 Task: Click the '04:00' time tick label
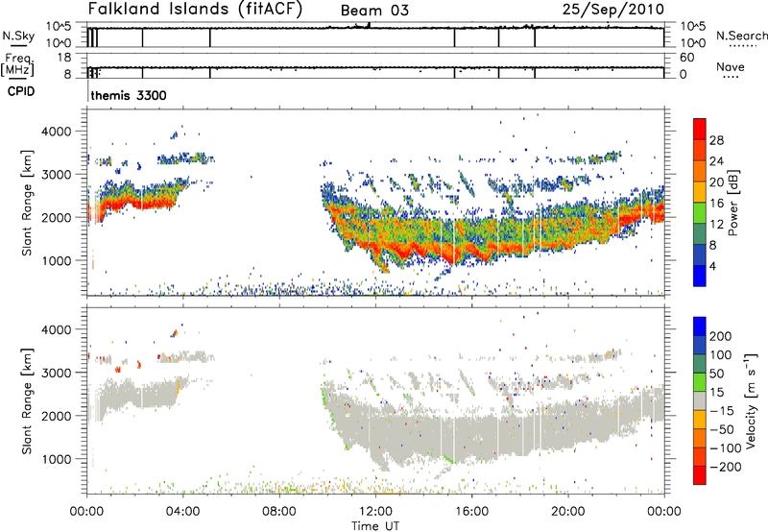[x=182, y=512]
